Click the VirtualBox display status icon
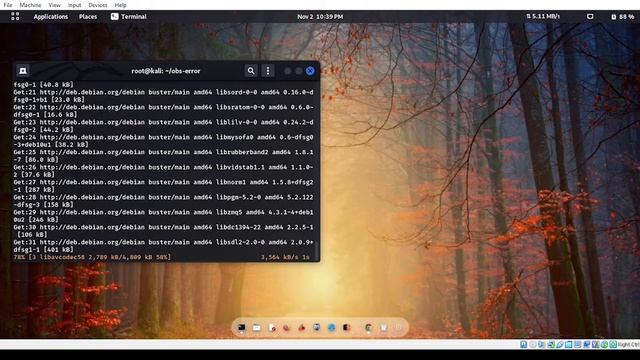 coord(578,345)
